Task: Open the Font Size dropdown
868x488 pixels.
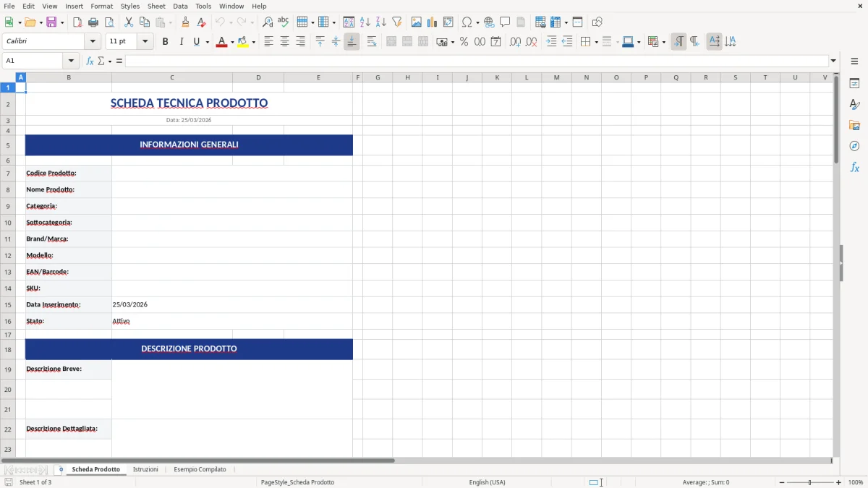Action: (145, 42)
